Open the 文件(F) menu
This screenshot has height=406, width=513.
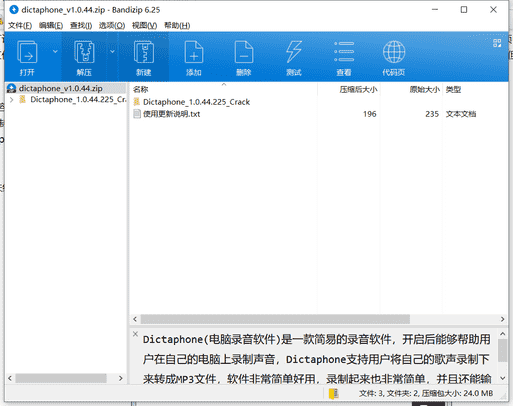20,26
